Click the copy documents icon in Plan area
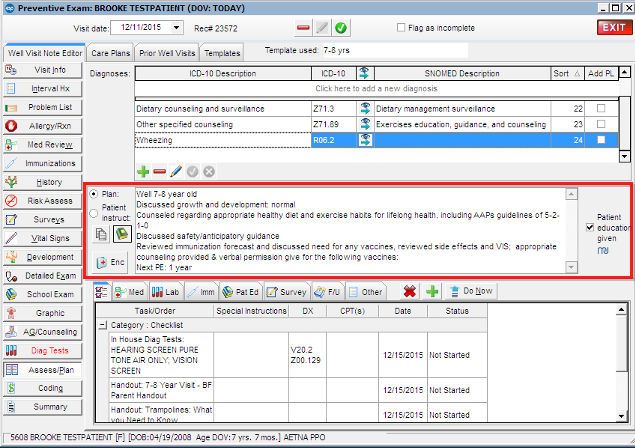The height and width of the screenshot is (448, 635). point(101,234)
